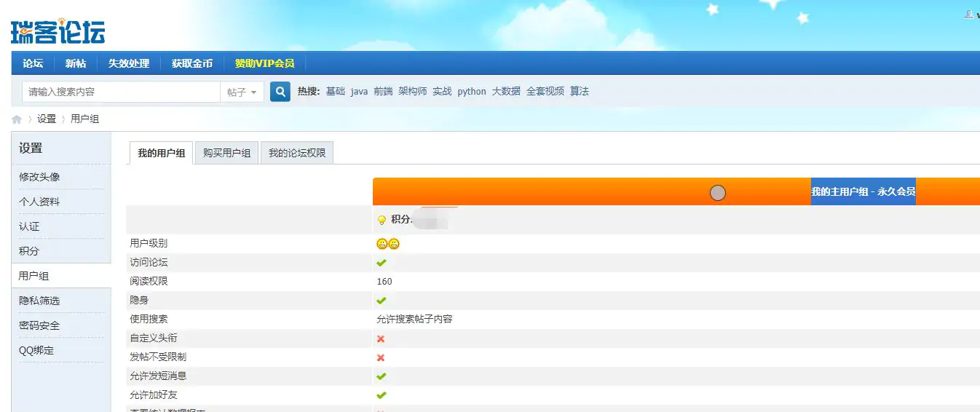Click the green check in 允许加好友 row

382,395
